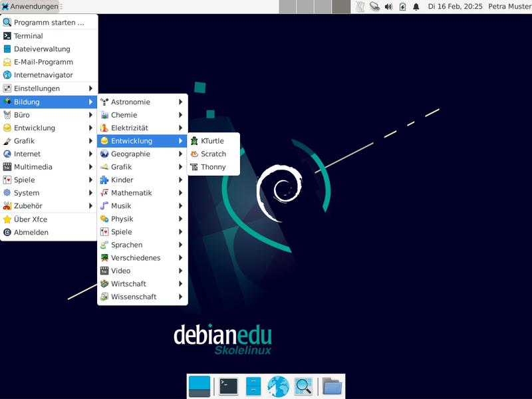Click the Bildung category icon

tap(7, 102)
